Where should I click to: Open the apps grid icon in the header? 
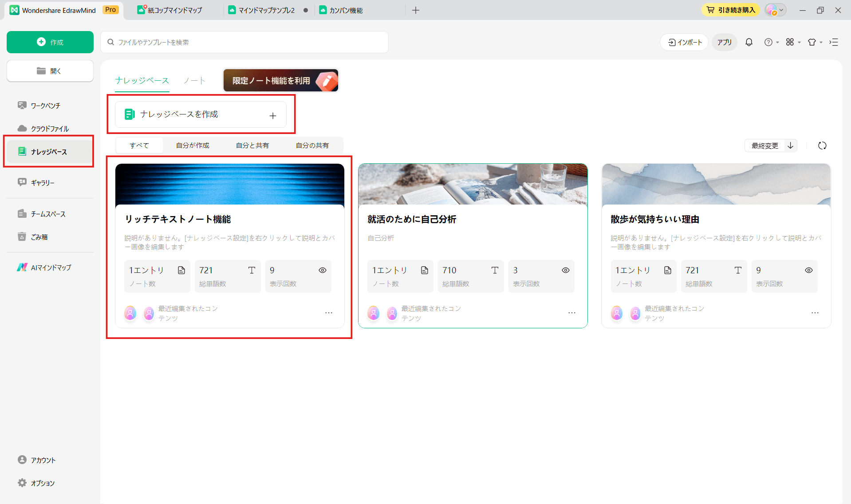pos(791,42)
